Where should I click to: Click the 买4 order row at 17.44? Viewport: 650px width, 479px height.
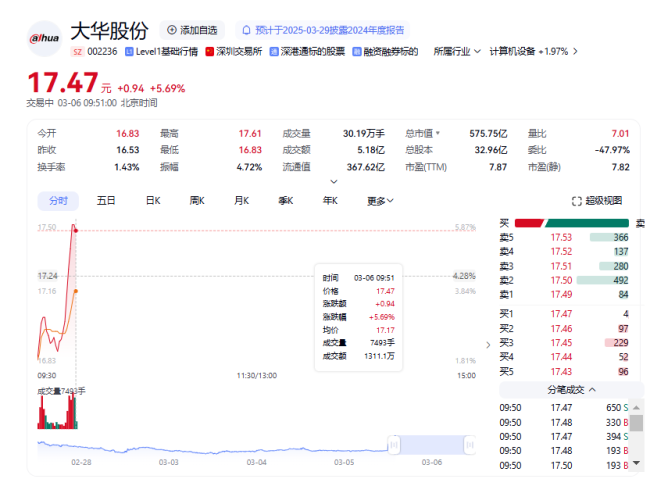tap(564, 357)
